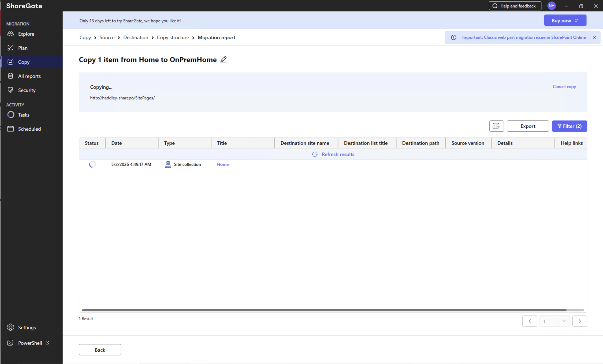Viewport: 603px width, 364px height.
Task: Cancel the running copy
Action: click(x=564, y=87)
